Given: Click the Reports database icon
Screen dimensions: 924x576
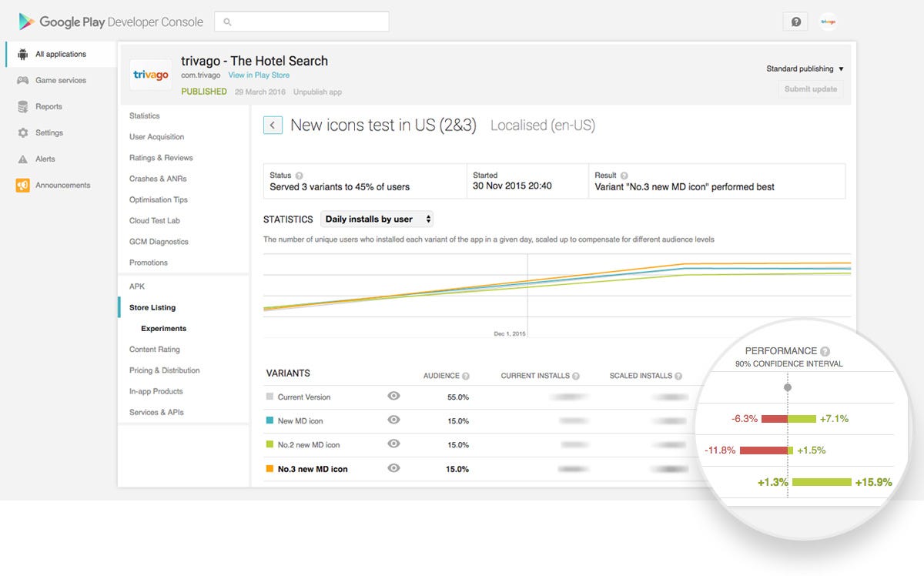Looking at the screenshot, I should [x=22, y=106].
